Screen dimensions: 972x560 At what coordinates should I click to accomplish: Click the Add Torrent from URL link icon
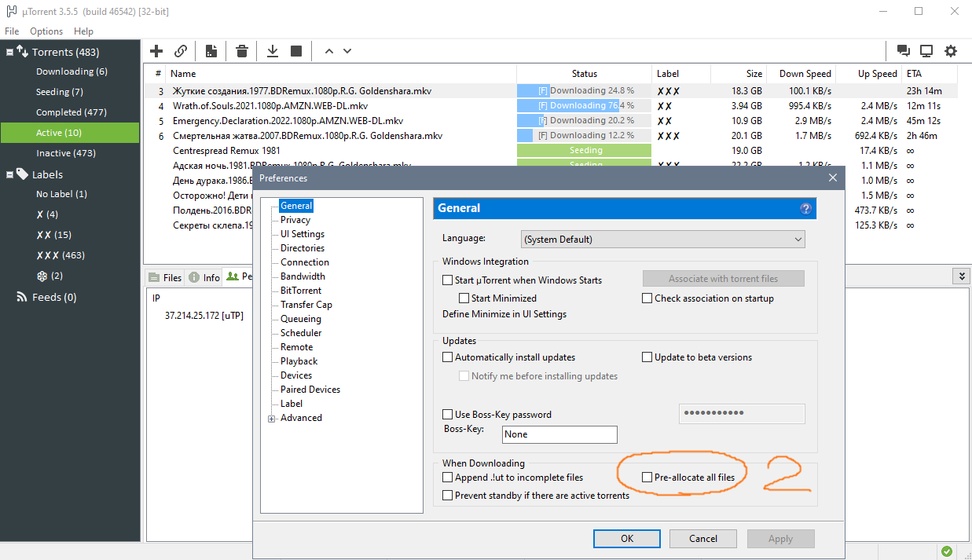[181, 51]
